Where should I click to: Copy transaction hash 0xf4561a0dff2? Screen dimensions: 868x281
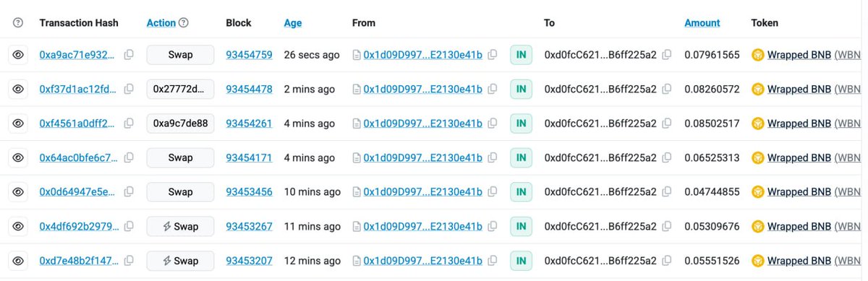(x=129, y=124)
